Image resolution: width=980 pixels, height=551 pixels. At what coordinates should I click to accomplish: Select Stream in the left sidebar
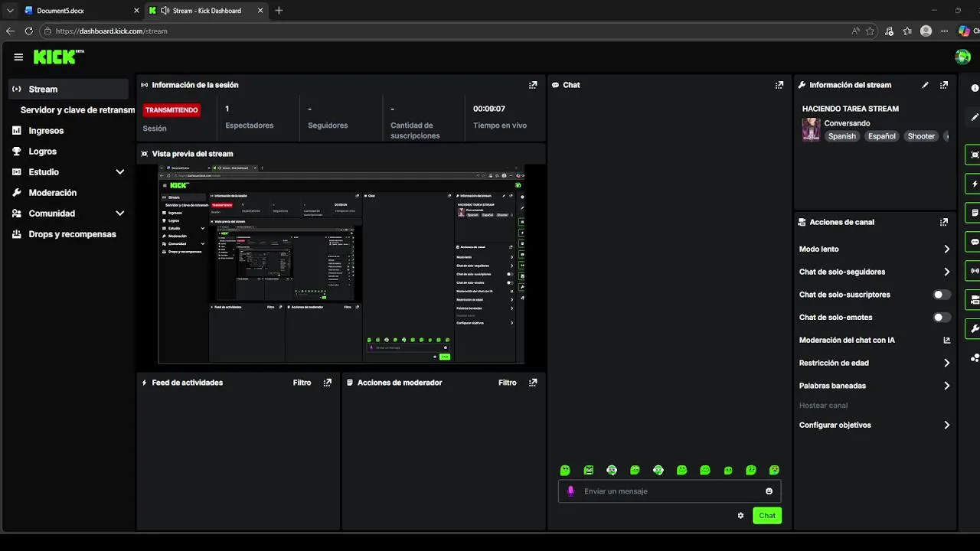pyautogui.click(x=68, y=90)
